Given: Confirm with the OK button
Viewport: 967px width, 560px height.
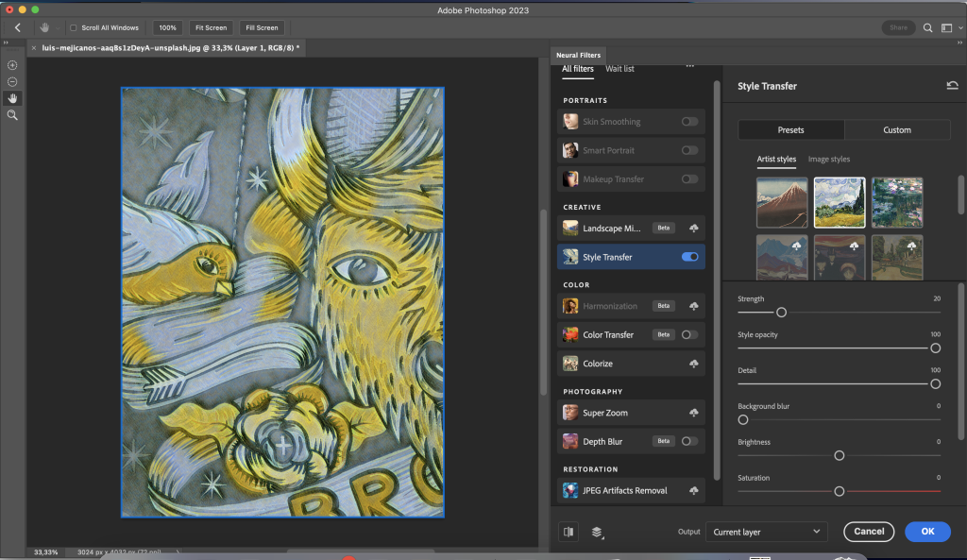Looking at the screenshot, I should [927, 532].
